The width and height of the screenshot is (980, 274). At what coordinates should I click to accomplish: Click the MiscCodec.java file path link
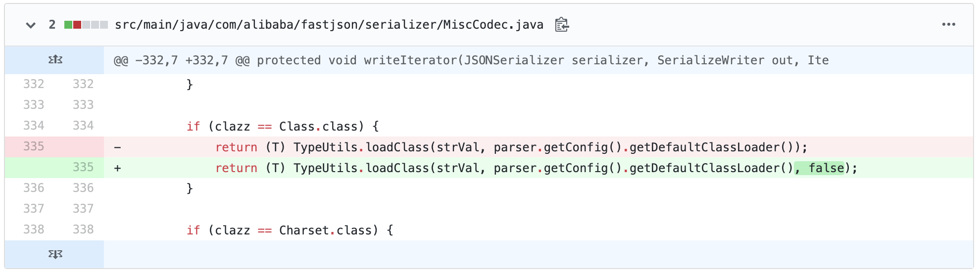click(329, 25)
